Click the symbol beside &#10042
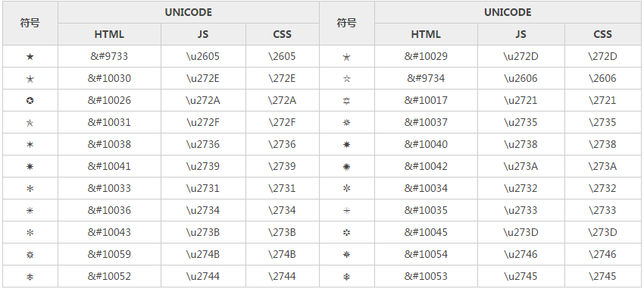644x289 pixels. tap(347, 166)
